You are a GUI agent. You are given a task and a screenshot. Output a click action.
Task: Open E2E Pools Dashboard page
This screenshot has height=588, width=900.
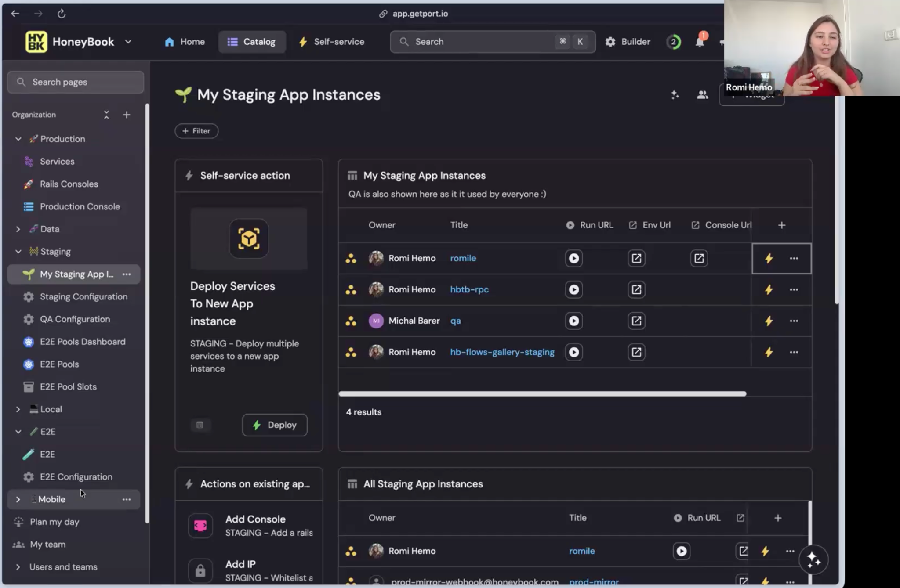[83, 342]
